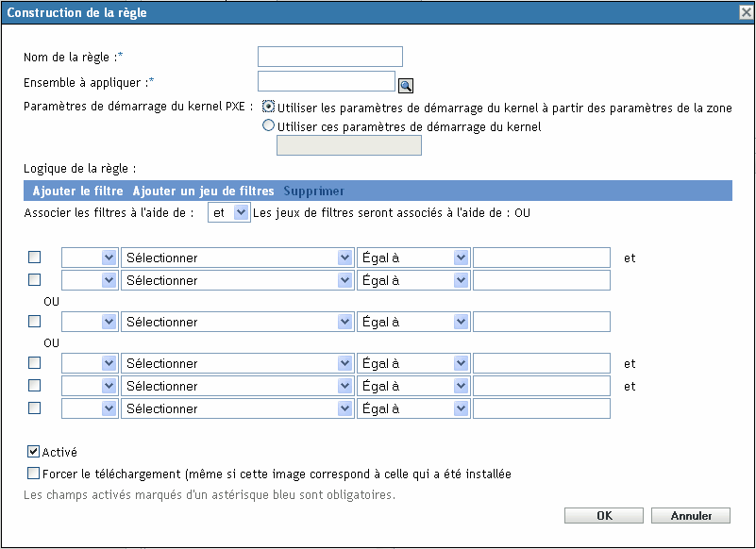Viewport: 756px width, 549px height.
Task: Select 'Utiliser les paramètres de la zone' radio
Action: pyautogui.click(x=269, y=108)
